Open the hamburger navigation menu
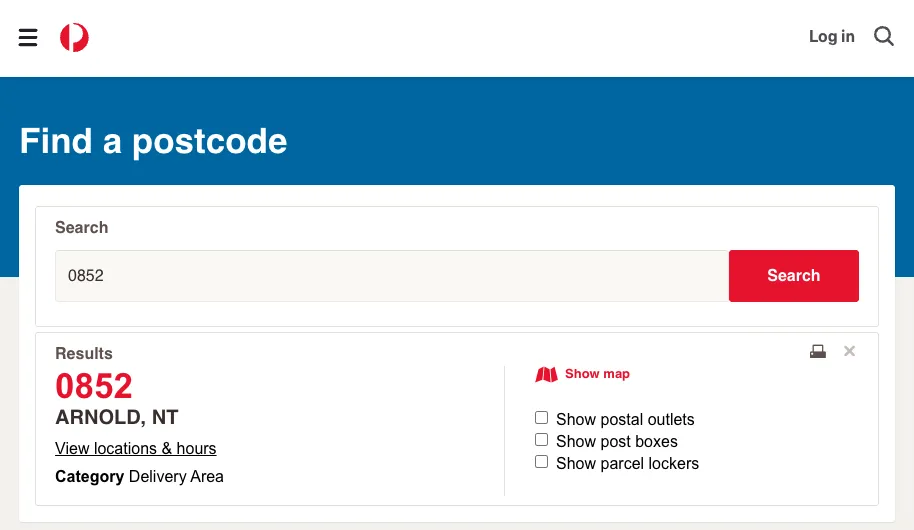 coord(28,38)
